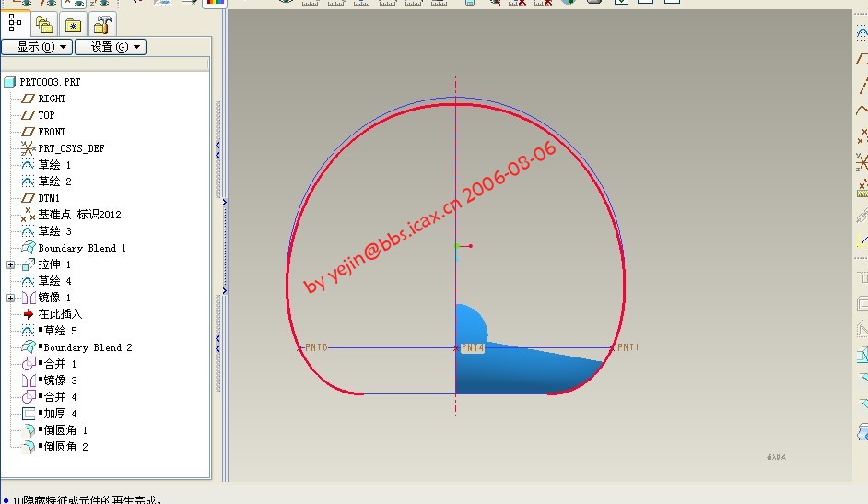Viewport: 868px width, 504px height.
Task: Open the 显示(O) dropdown menu
Action: [x=37, y=47]
